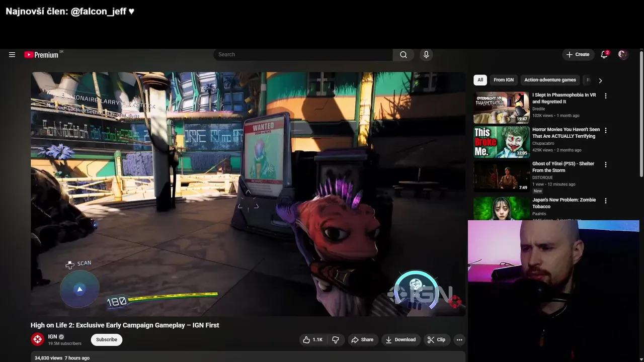Click the page vertical scrollbar

point(641,113)
